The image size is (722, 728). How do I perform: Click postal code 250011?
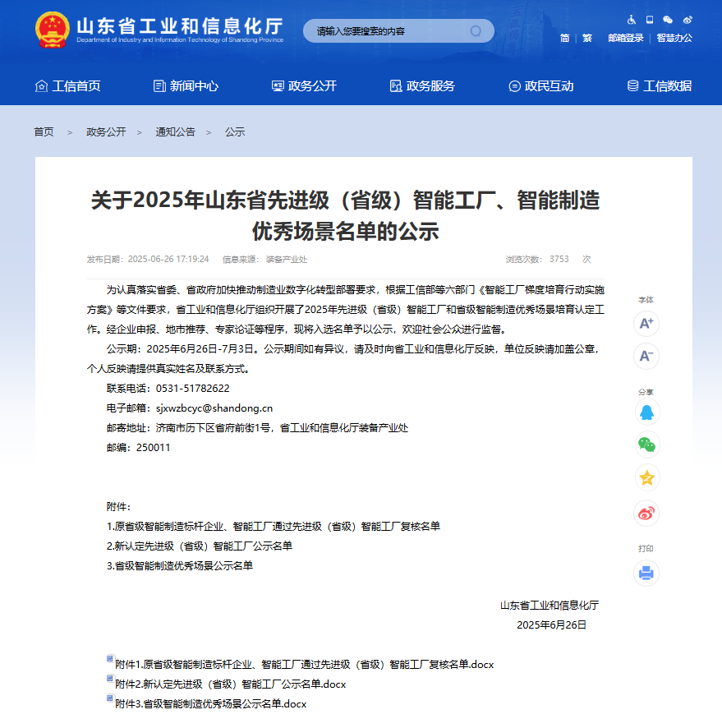[153, 448]
